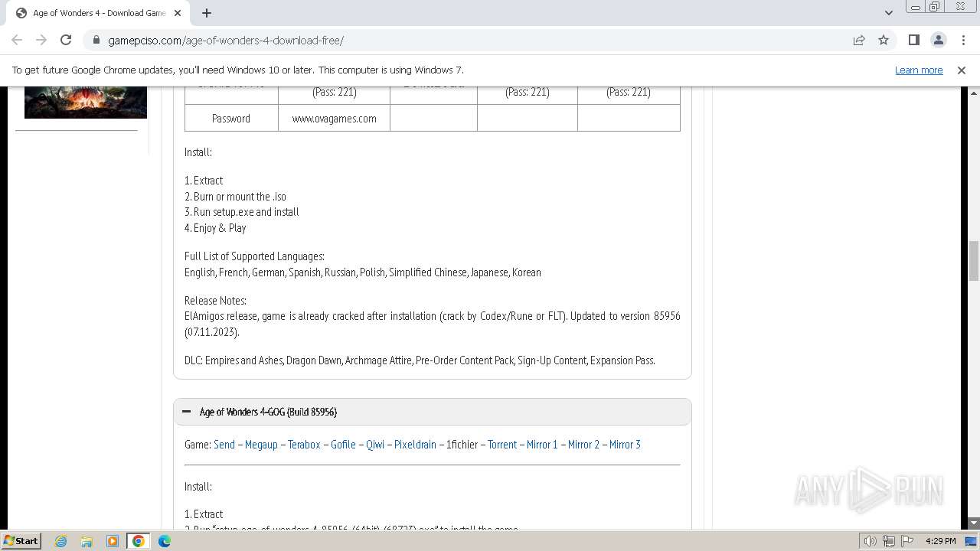Click the scrollbar down arrow
Image resolution: width=980 pixels, height=551 pixels.
tap(974, 523)
